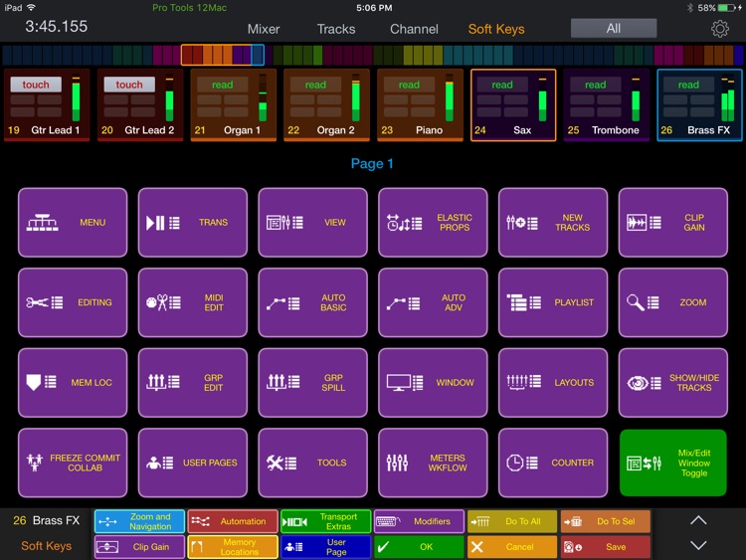Image resolution: width=746 pixels, height=560 pixels.
Task: Tap the Do To Sel button
Action: tap(606, 521)
